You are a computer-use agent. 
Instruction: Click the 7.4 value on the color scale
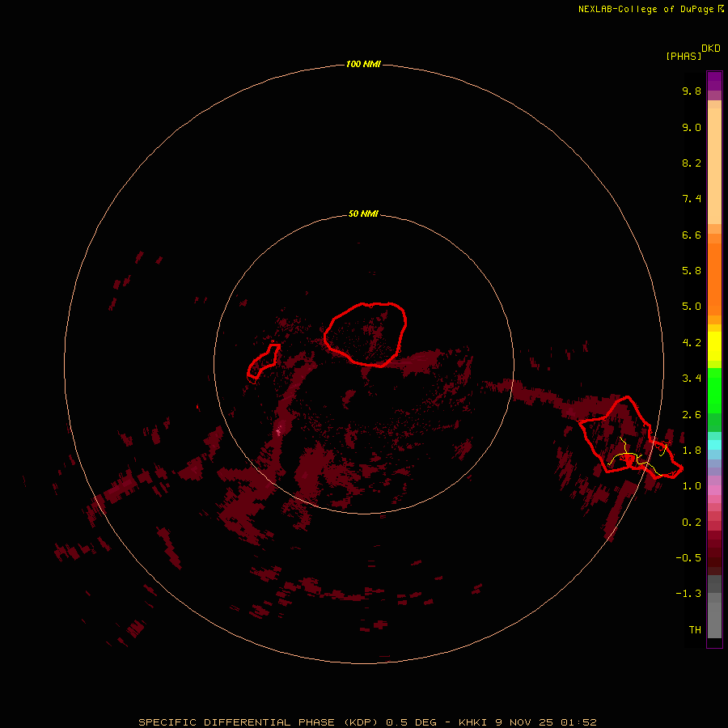[692, 199]
